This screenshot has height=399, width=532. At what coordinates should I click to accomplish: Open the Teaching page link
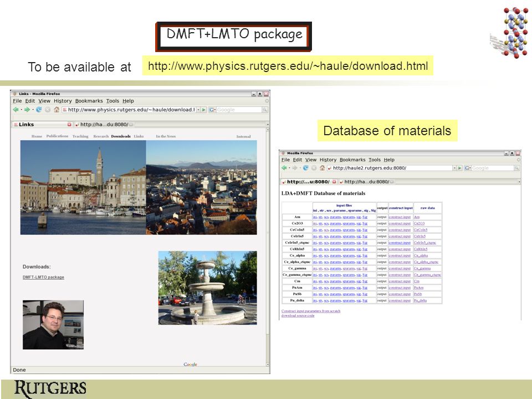tap(80, 136)
